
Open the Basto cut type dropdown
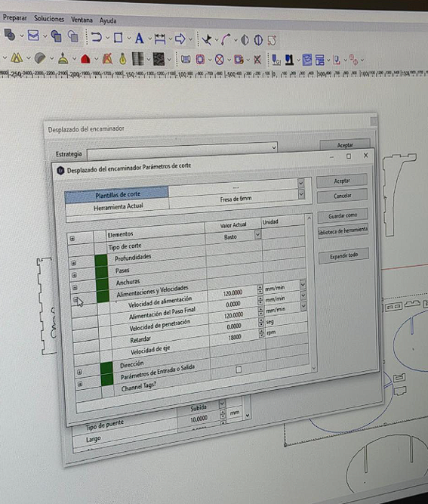257,235
